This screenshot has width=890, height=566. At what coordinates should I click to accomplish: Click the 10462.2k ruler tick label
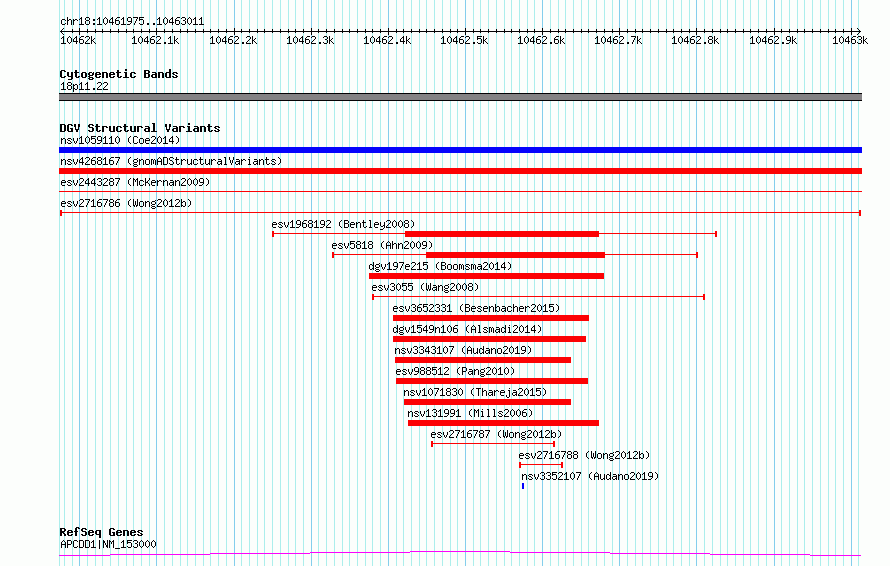coord(233,40)
